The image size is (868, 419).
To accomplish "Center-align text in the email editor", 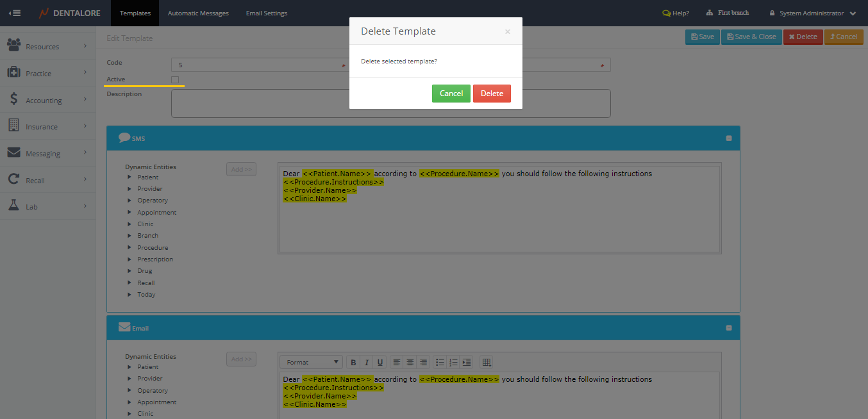I will (x=410, y=363).
